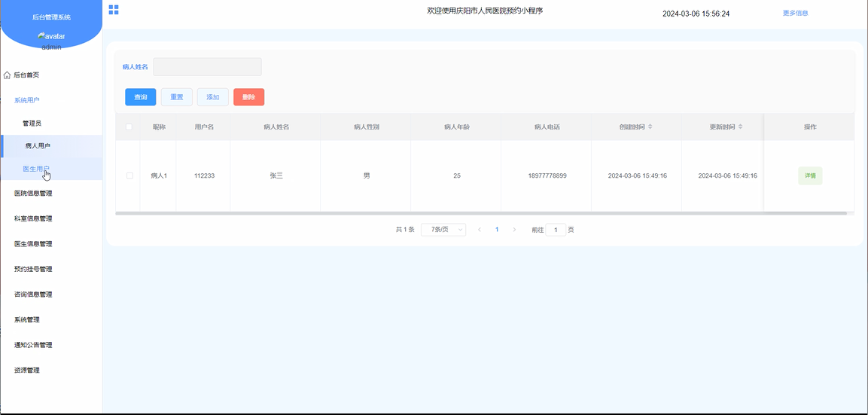Click the 操作 column header
The width and height of the screenshot is (868, 415).
(x=810, y=127)
